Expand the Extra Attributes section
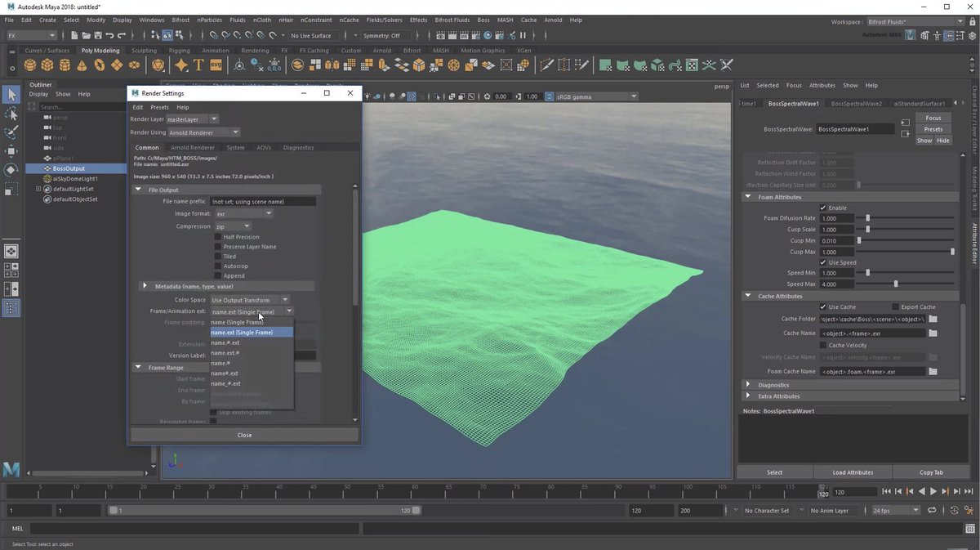Screen dimensions: 980x550 (747, 396)
